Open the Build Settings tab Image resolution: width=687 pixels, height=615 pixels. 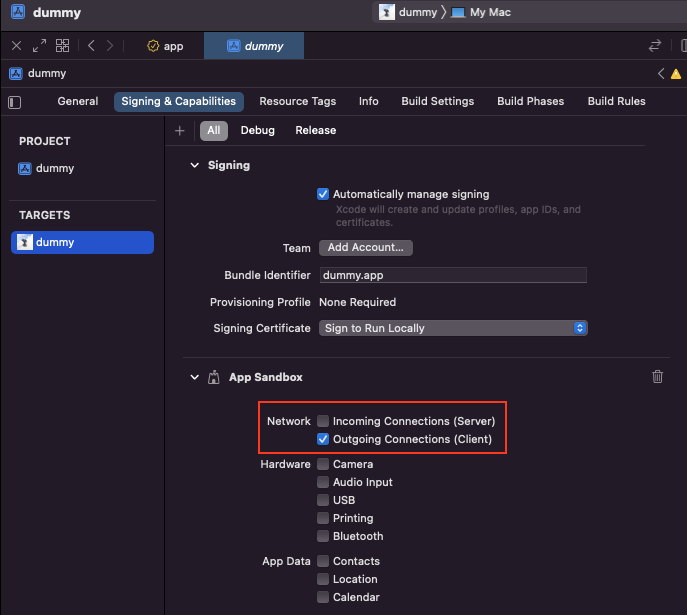(437, 102)
